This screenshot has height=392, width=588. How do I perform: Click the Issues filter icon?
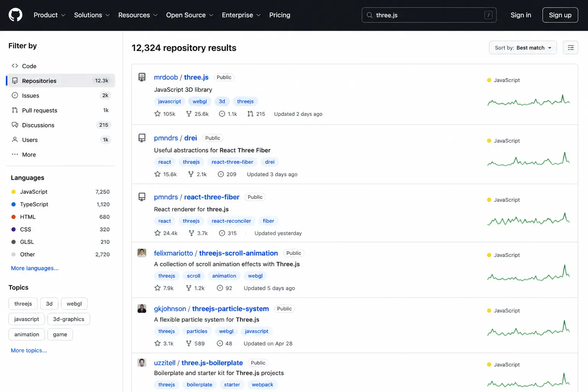(15, 95)
